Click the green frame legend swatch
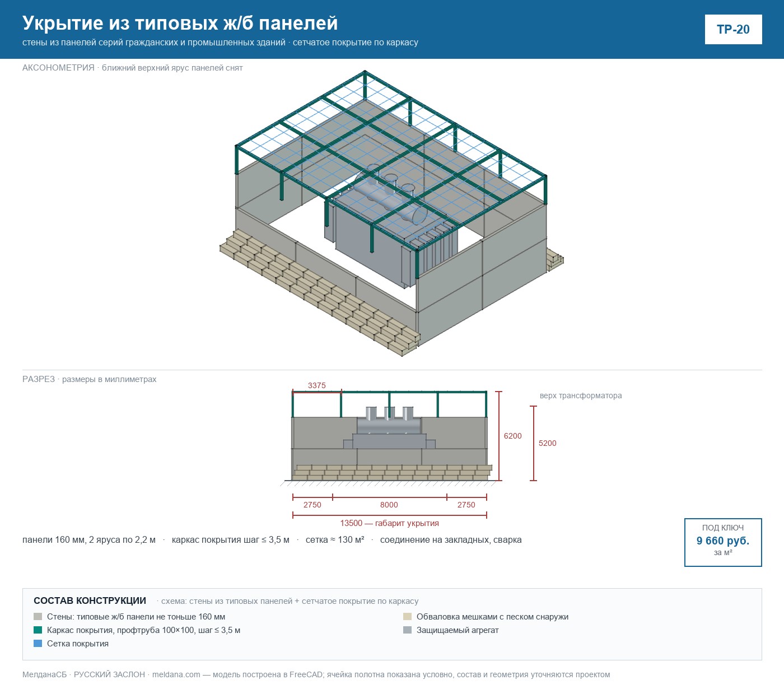784x689 pixels. pyautogui.click(x=38, y=630)
